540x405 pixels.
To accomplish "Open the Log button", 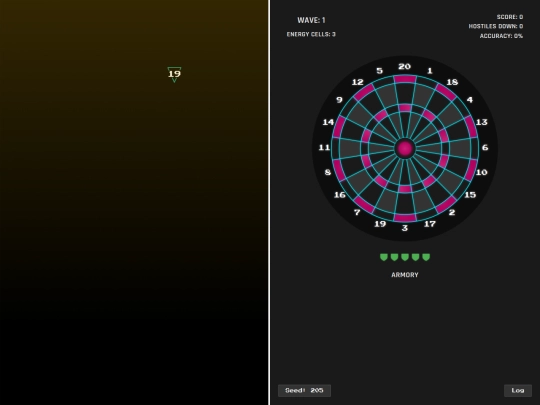I will pos(518,391).
